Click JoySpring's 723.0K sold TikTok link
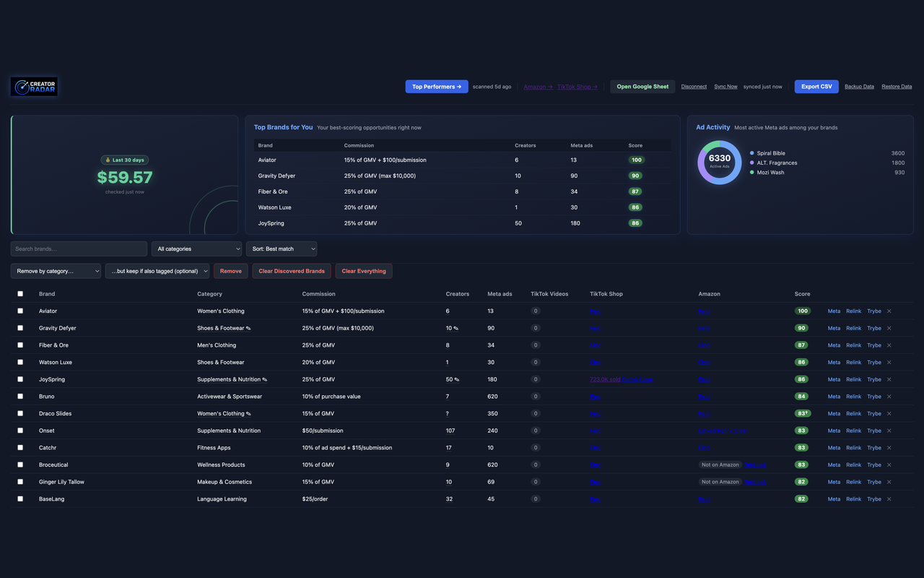This screenshot has height=578, width=924. pos(605,379)
